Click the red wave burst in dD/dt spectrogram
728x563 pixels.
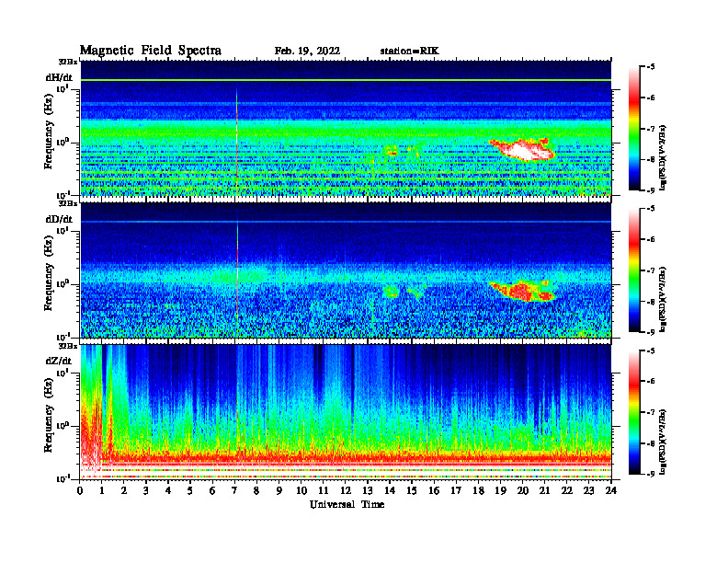(522, 292)
